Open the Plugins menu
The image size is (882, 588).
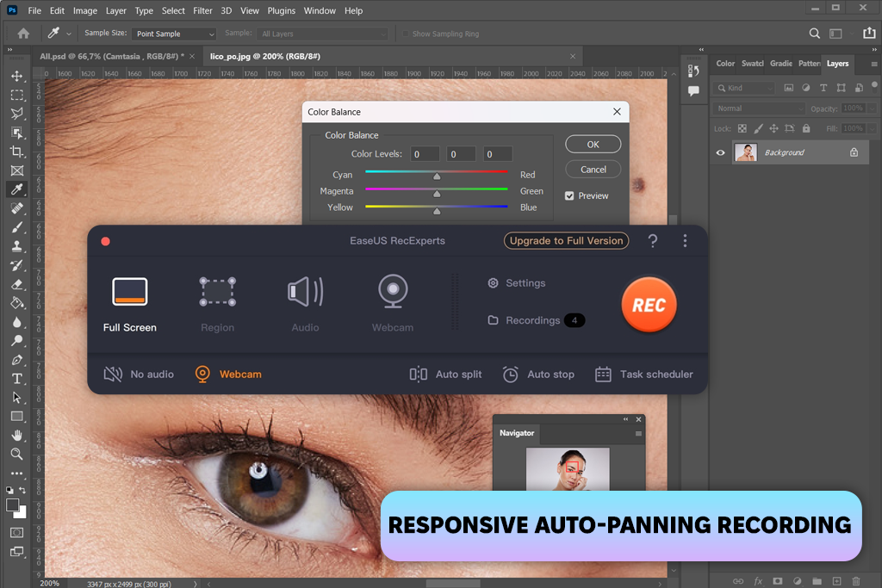click(282, 10)
